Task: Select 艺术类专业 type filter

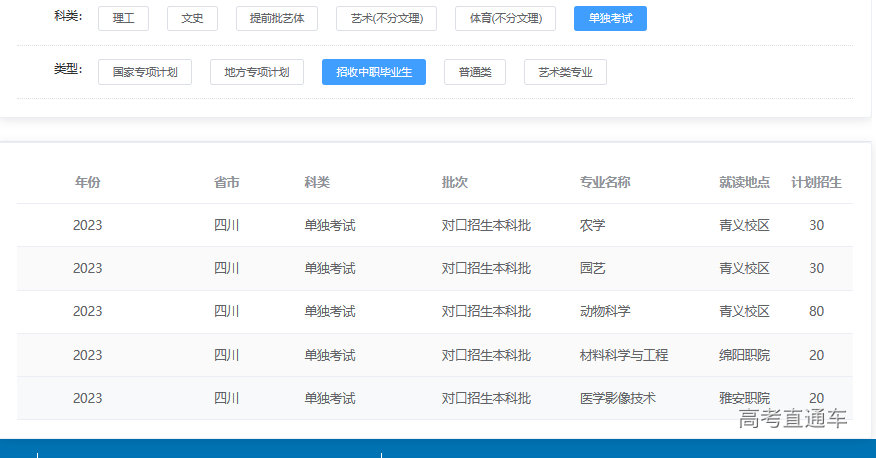Action: [565, 72]
